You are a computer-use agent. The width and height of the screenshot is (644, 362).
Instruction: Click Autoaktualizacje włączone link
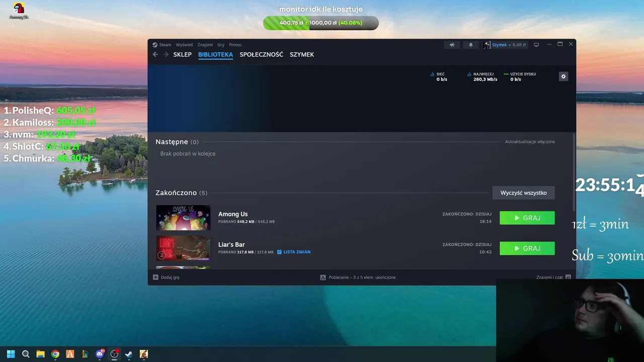click(x=530, y=142)
